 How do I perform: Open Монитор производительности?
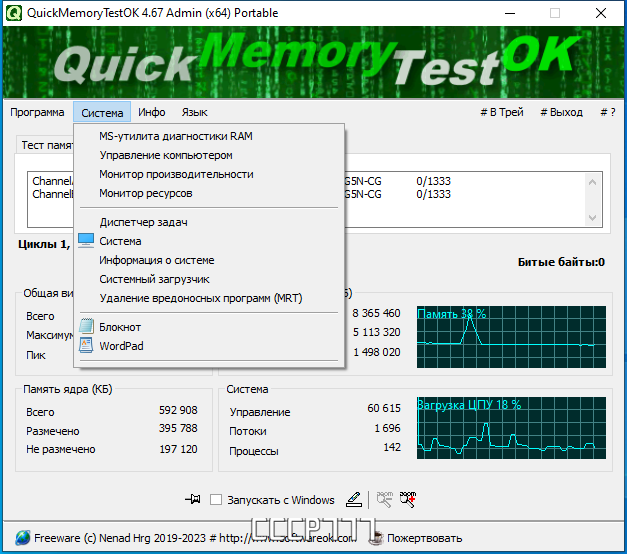tap(209, 174)
